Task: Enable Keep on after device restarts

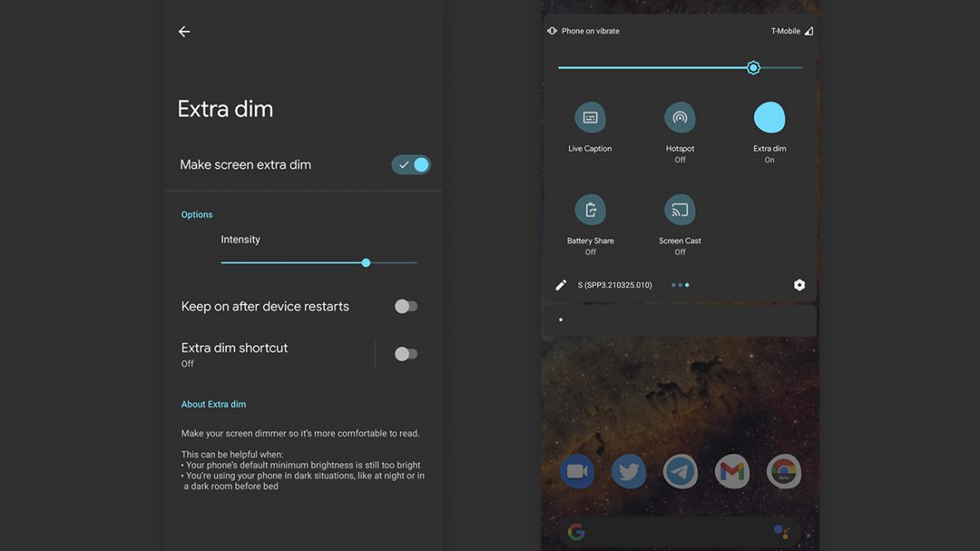Action: [406, 306]
